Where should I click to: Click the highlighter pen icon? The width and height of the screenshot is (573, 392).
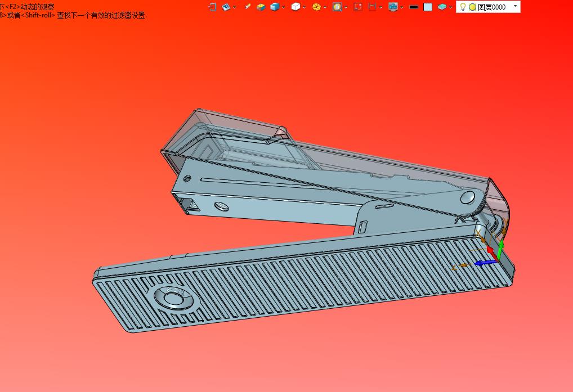pyautogui.click(x=248, y=7)
